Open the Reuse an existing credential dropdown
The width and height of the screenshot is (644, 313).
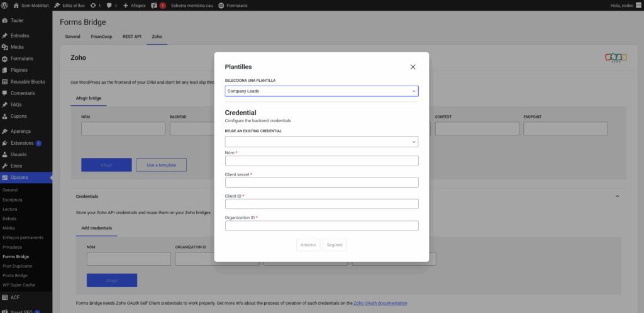coord(321,142)
